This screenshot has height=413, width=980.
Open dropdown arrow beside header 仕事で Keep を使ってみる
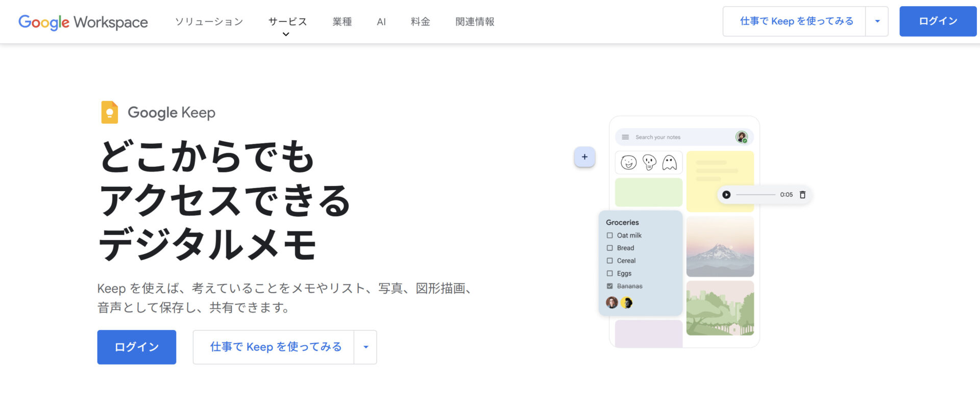tap(877, 21)
